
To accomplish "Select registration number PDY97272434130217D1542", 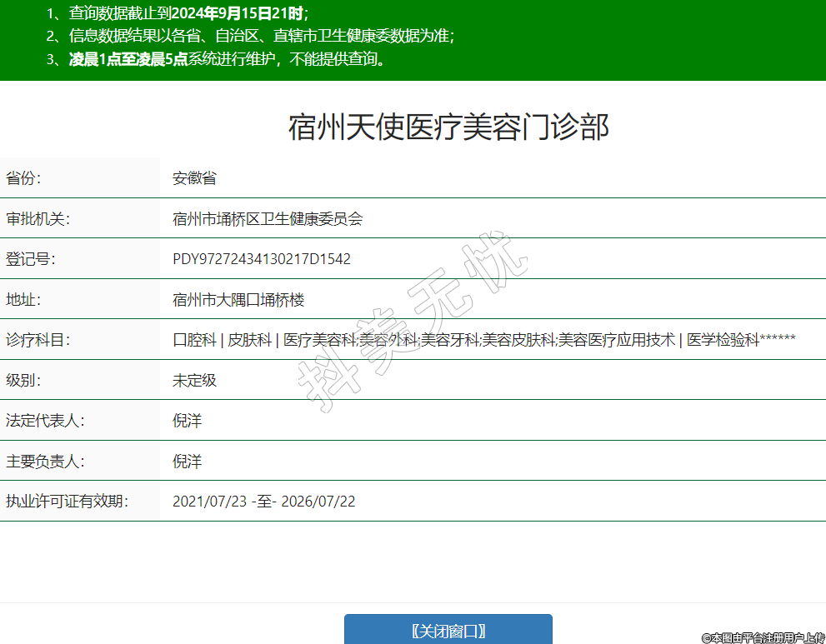I will 262,259.
